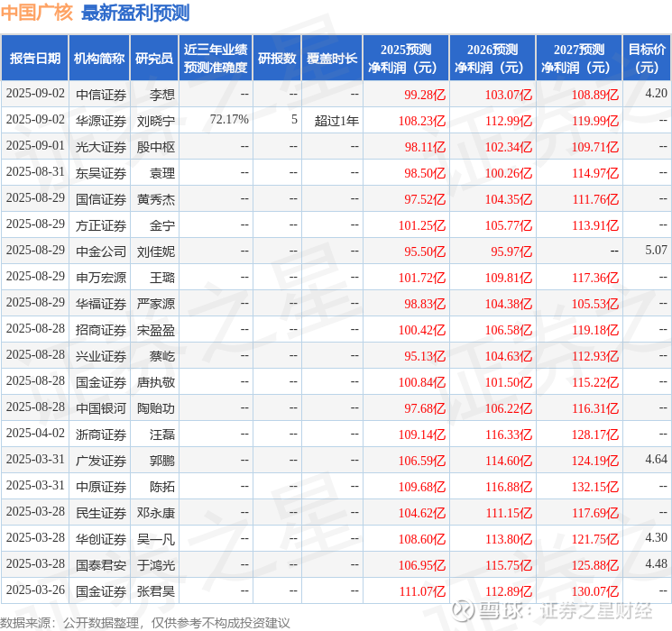
Task: Select analyst 陶贻功 cell
Action: [156, 408]
